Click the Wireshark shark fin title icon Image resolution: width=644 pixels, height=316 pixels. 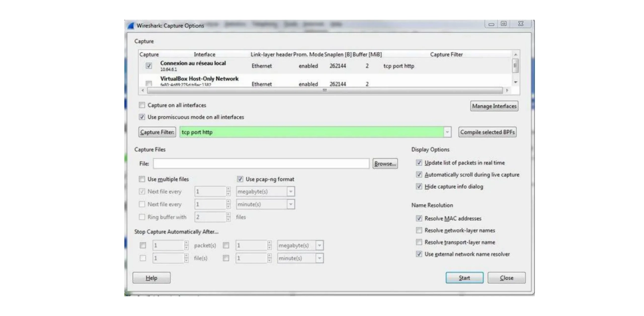131,26
